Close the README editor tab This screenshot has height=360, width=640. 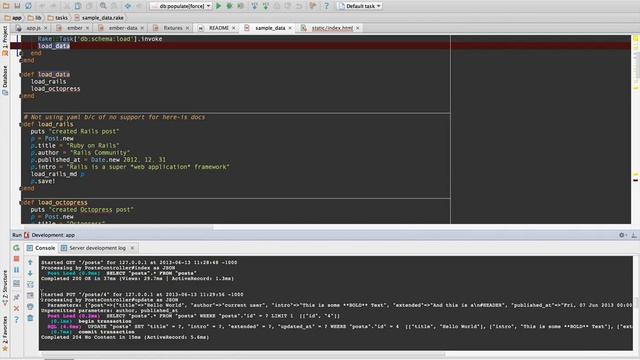tap(233, 28)
